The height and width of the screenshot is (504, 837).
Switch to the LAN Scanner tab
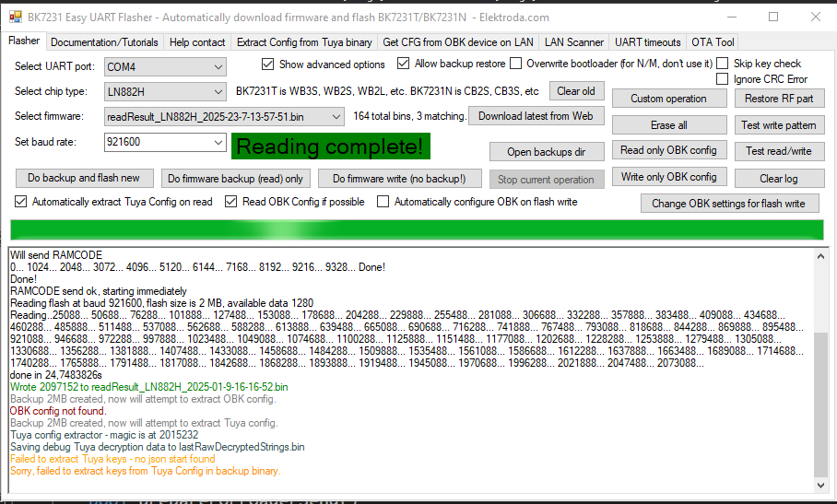574,42
